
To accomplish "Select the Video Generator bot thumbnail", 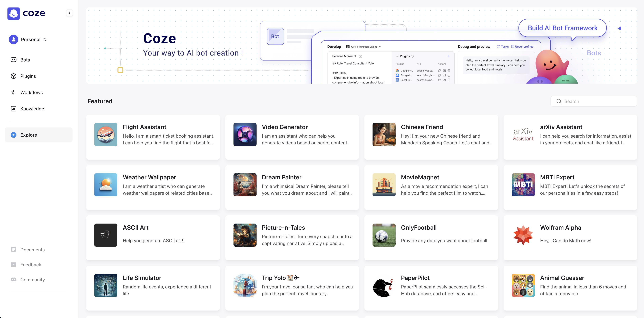I will point(245,135).
